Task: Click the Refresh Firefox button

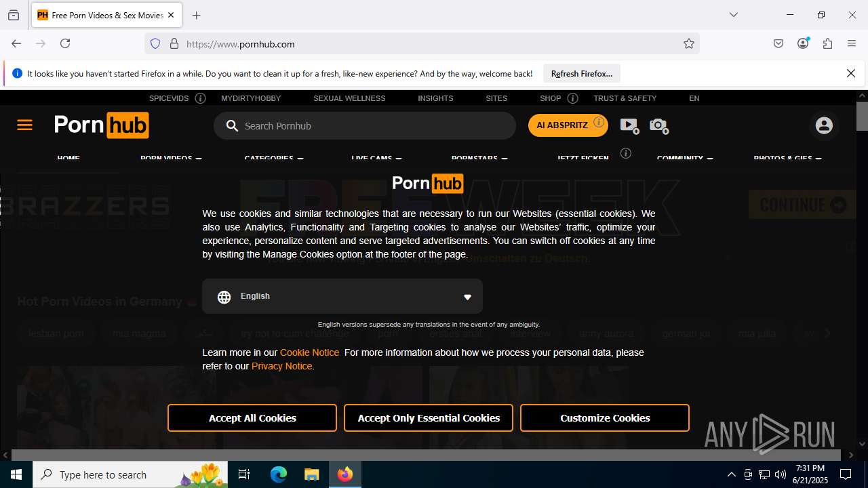Action: coord(582,73)
